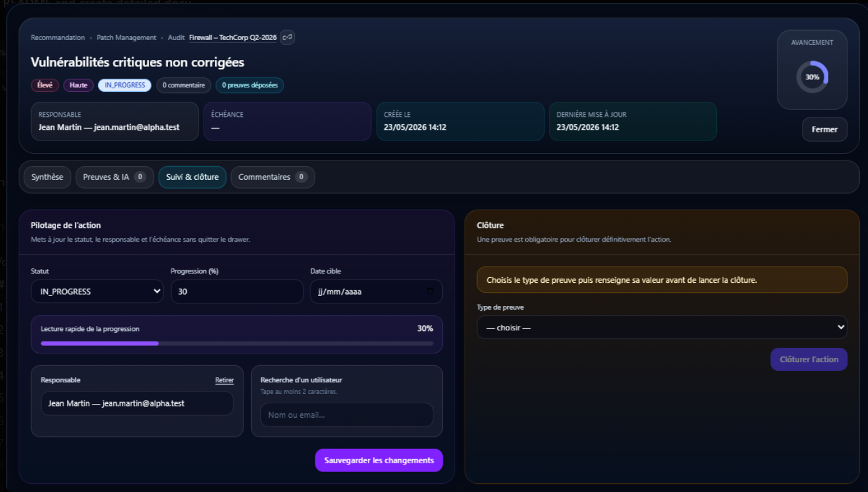This screenshot has height=492, width=868.
Task: Click the CRÉÉE LE date card
Action: pyautogui.click(x=460, y=121)
